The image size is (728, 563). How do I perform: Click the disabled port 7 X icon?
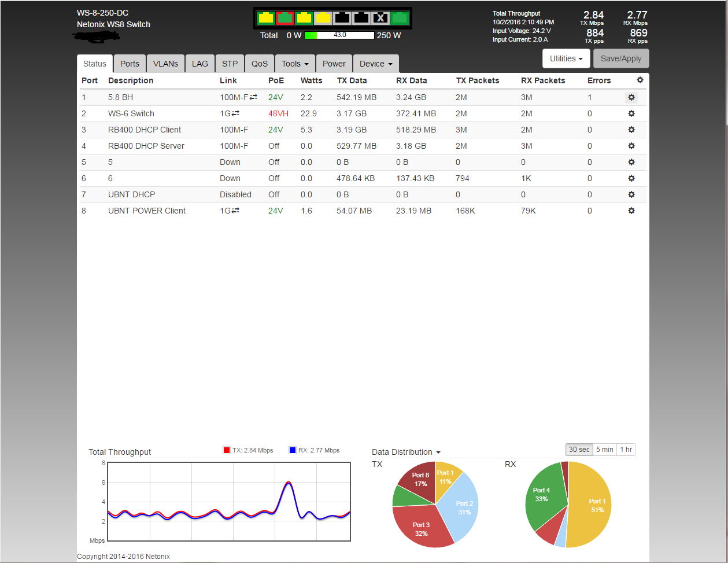[380, 18]
